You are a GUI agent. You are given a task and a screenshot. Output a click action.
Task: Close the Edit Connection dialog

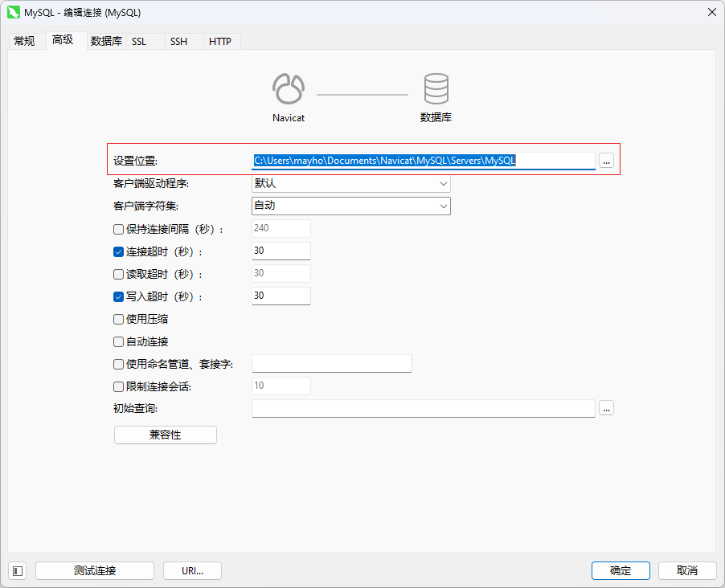point(712,12)
